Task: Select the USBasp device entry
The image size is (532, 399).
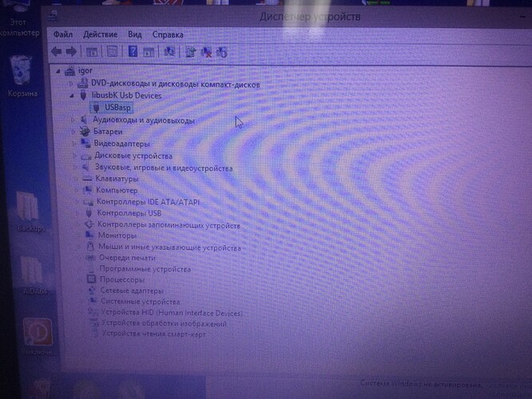Action: (x=117, y=108)
